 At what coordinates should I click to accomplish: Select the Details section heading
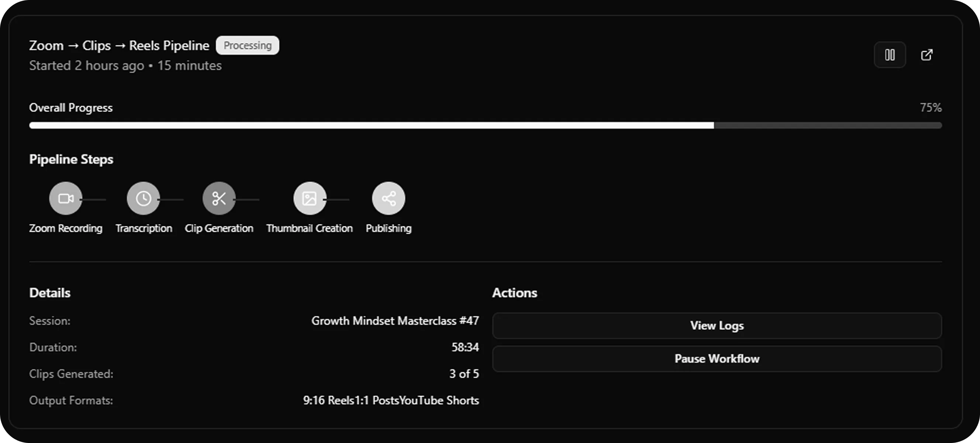[x=49, y=292]
